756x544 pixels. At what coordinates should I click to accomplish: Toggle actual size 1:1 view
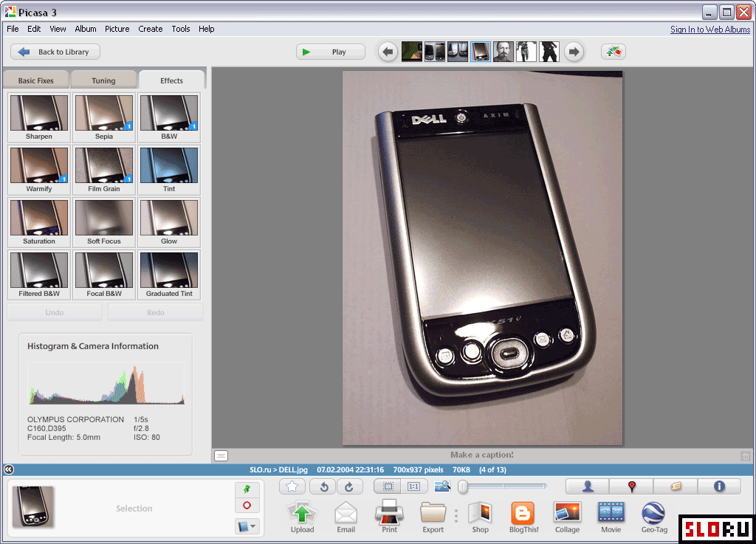(413, 486)
